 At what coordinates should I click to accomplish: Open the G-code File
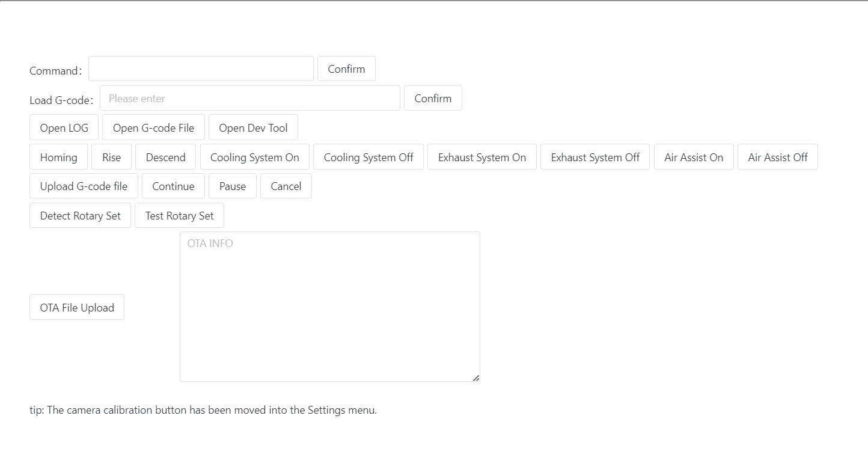tap(153, 127)
